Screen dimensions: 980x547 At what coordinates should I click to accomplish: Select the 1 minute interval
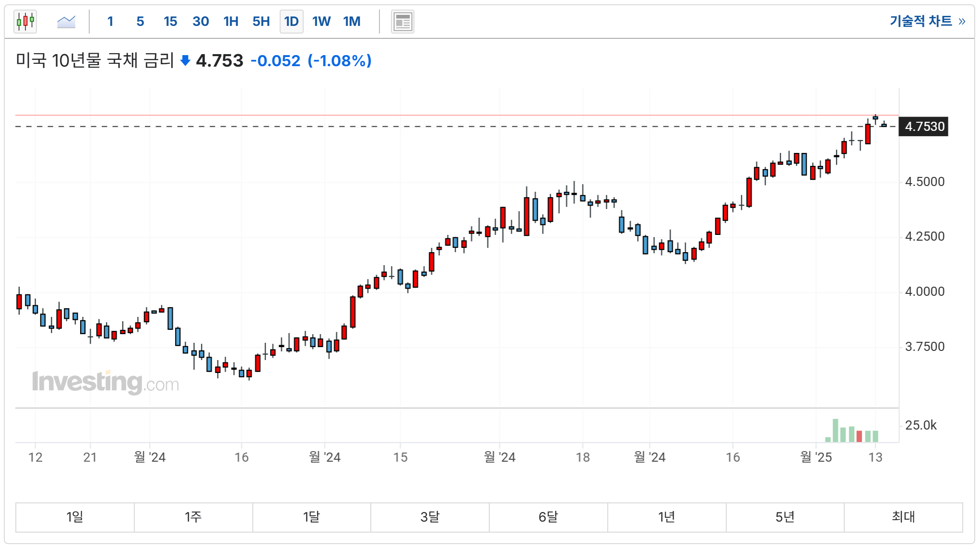(110, 22)
